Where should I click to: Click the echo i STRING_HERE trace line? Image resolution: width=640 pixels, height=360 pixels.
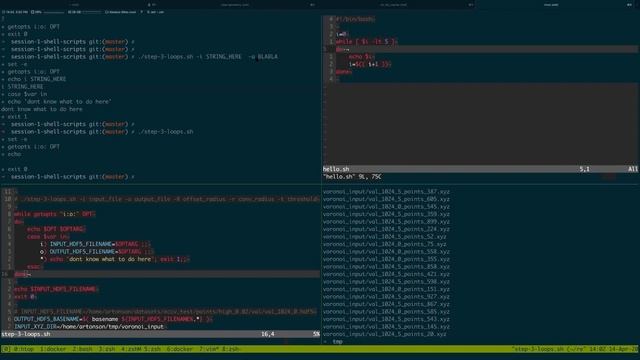(33, 79)
